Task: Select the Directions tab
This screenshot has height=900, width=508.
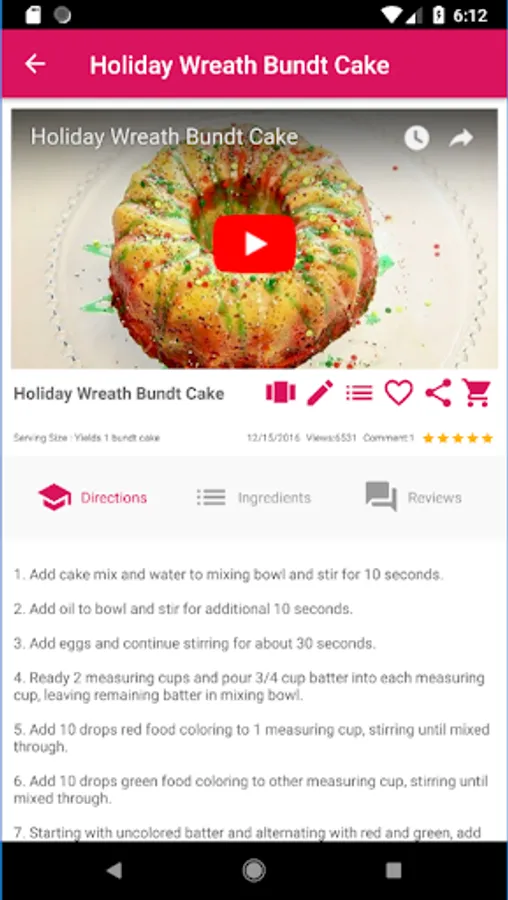Action: point(92,497)
